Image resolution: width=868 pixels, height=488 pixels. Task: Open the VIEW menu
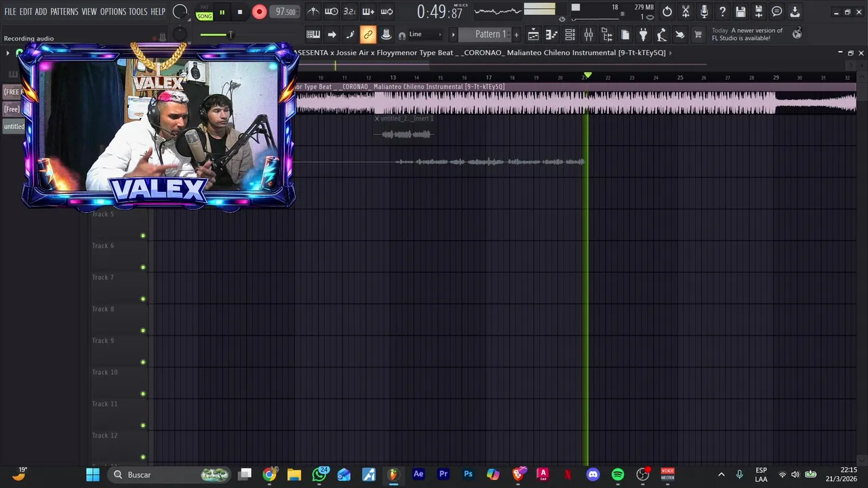[x=90, y=12]
